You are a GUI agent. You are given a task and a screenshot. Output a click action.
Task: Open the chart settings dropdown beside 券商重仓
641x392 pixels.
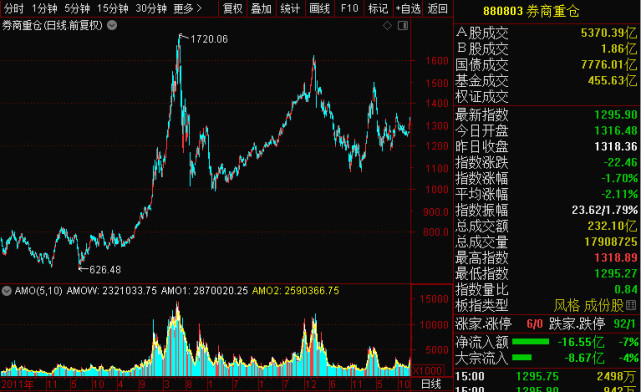[x=112, y=25]
